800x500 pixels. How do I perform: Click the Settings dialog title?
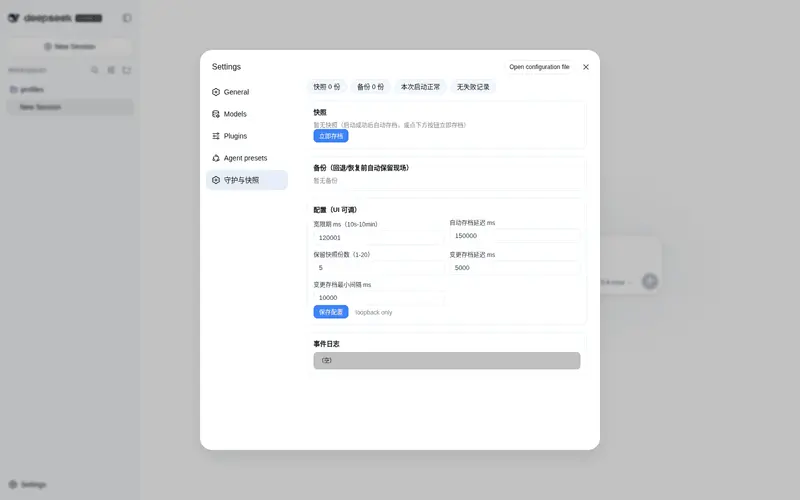coord(226,67)
